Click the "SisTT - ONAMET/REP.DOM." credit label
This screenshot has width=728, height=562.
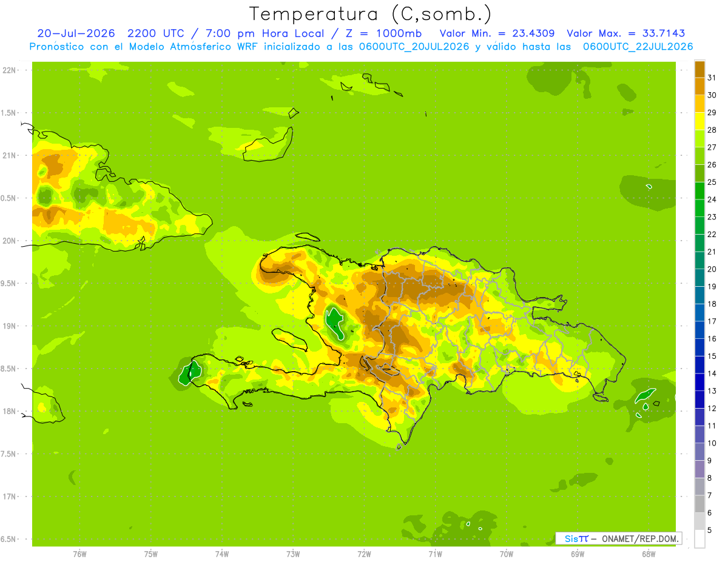(x=618, y=538)
